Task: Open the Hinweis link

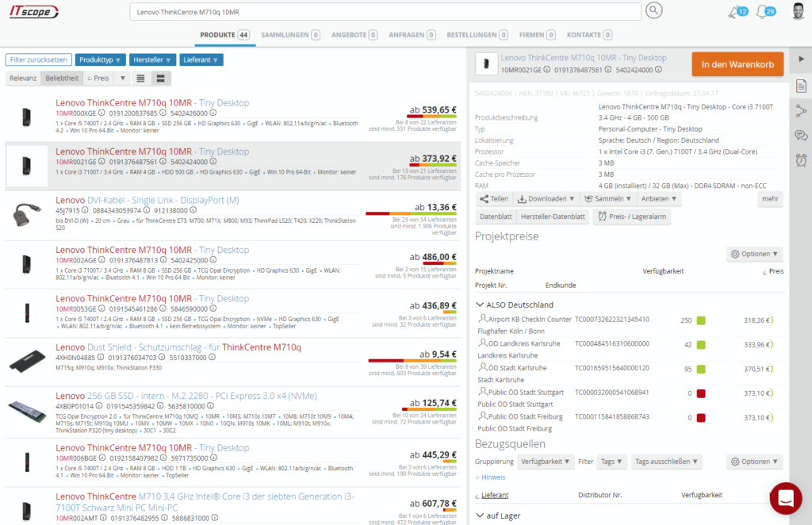Action: tap(493, 477)
